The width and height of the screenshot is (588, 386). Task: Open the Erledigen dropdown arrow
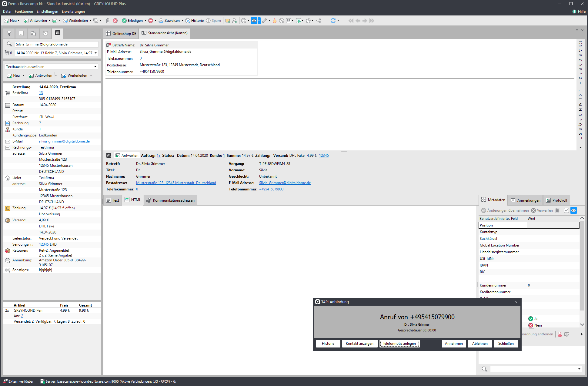145,21
